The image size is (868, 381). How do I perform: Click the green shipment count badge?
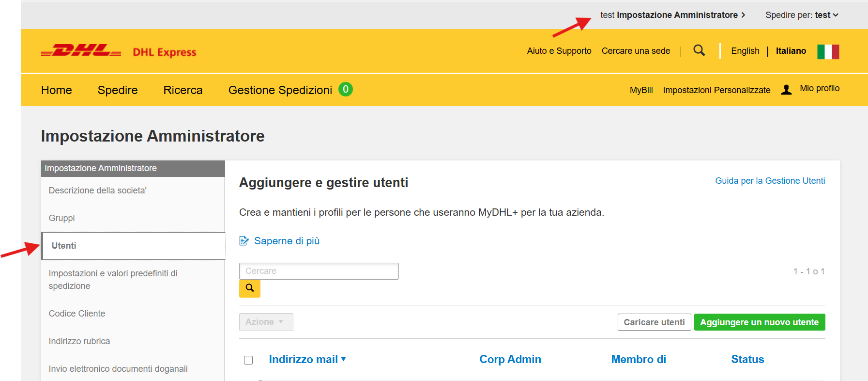pos(345,89)
